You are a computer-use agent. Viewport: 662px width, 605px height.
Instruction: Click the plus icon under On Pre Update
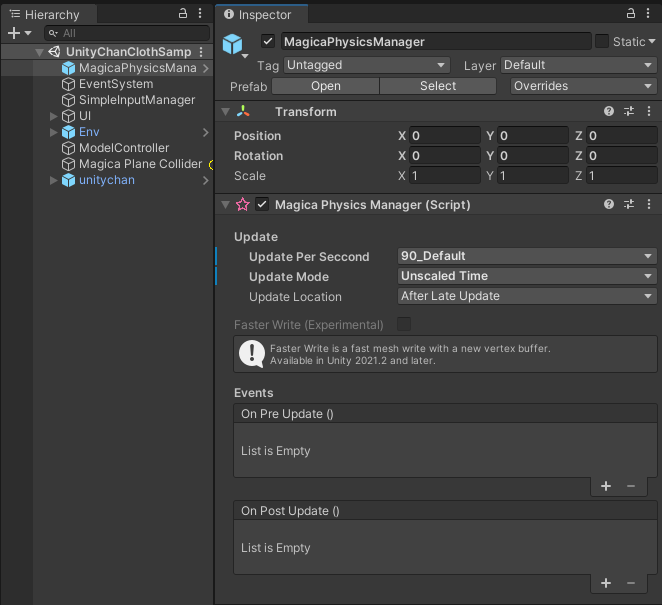tap(606, 486)
